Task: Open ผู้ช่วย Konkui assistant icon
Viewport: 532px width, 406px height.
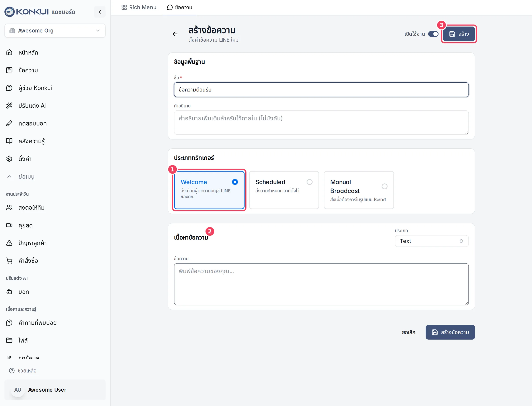Action: (x=9, y=88)
